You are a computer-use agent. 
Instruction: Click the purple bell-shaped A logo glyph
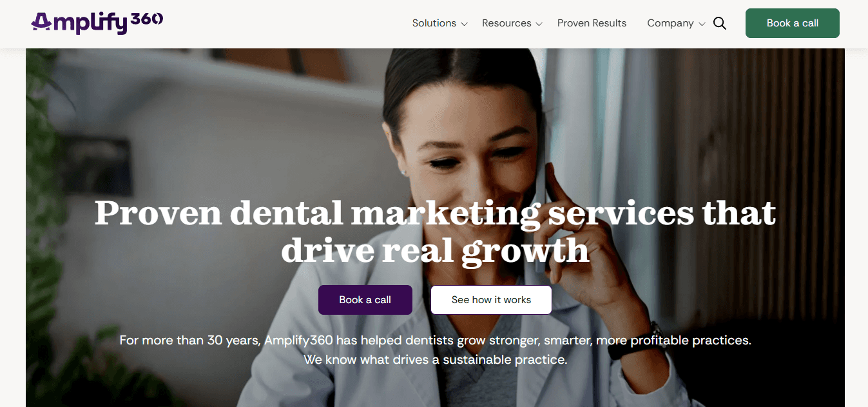tap(41, 23)
